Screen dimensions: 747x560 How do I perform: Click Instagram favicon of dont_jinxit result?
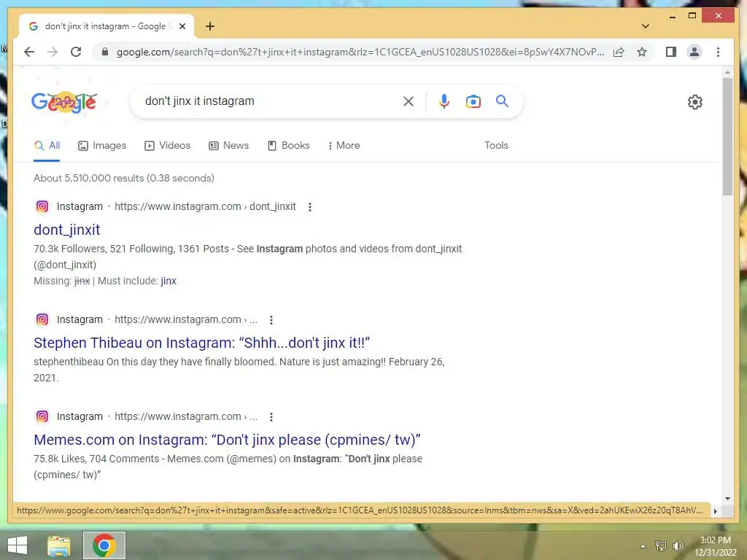click(x=42, y=206)
